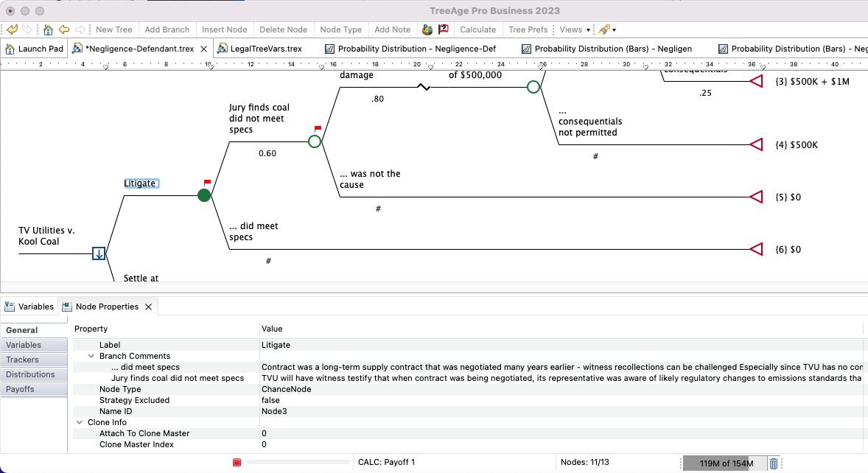Select the filled green Litigate chance node
The image size is (868, 473).
[x=205, y=195]
